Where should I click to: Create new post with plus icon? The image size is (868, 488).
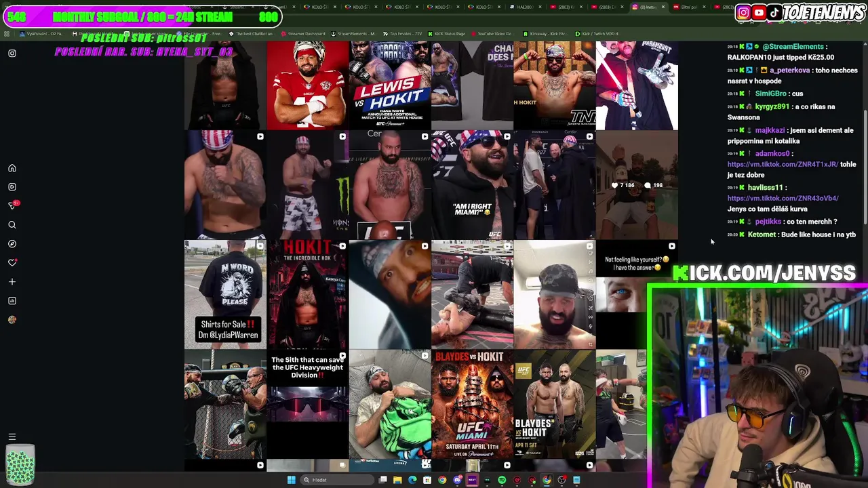12,282
